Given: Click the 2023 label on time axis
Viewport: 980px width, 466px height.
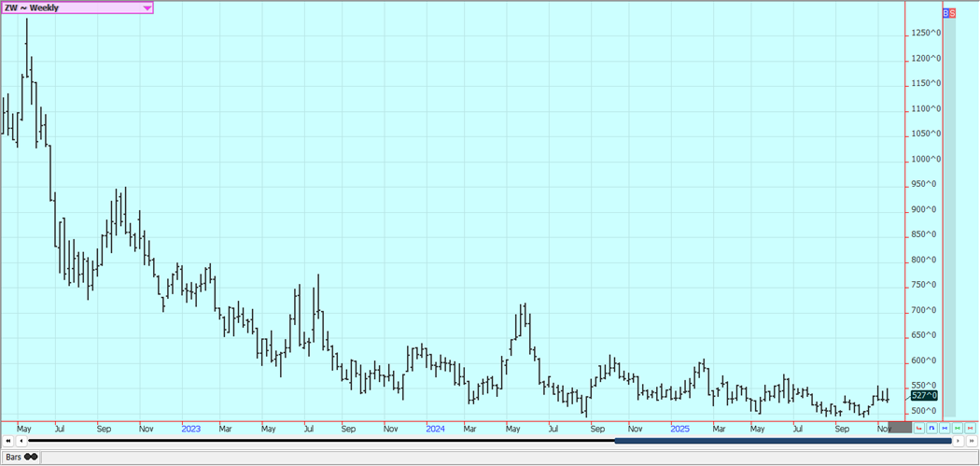Looking at the screenshot, I should pos(190,429).
